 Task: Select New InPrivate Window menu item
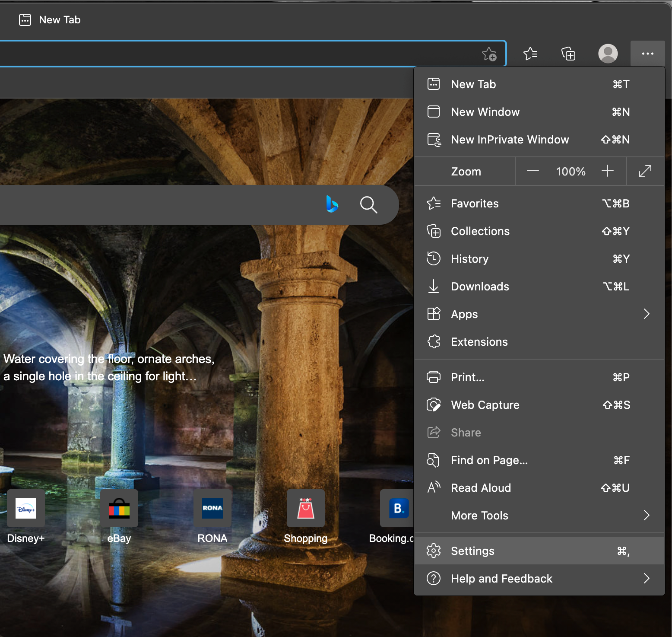510,140
